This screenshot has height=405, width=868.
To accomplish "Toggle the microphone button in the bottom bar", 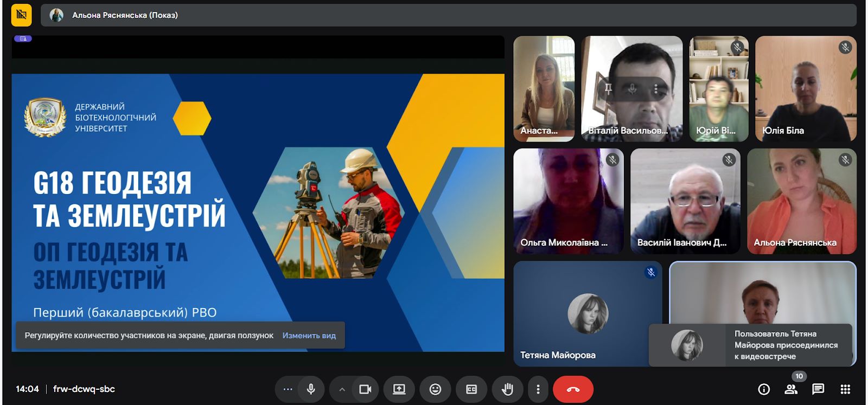I will (311, 389).
